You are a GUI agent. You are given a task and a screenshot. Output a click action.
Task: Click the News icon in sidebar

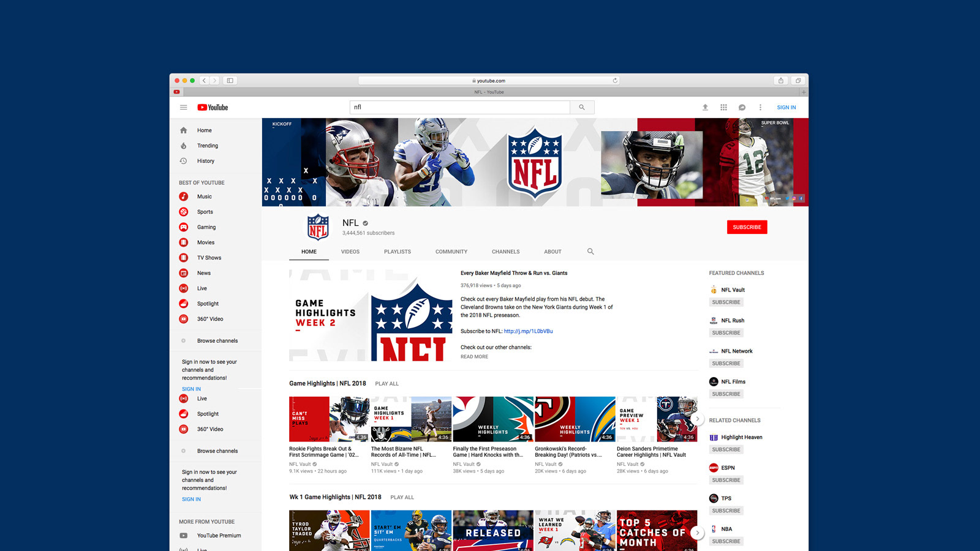click(x=183, y=273)
